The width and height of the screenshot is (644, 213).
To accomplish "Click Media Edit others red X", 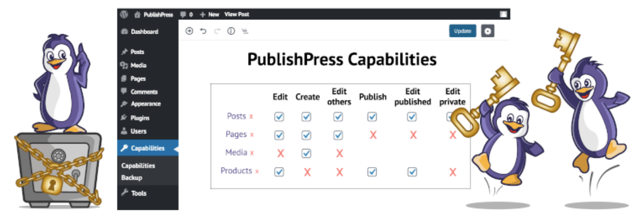I will pos(339,154).
